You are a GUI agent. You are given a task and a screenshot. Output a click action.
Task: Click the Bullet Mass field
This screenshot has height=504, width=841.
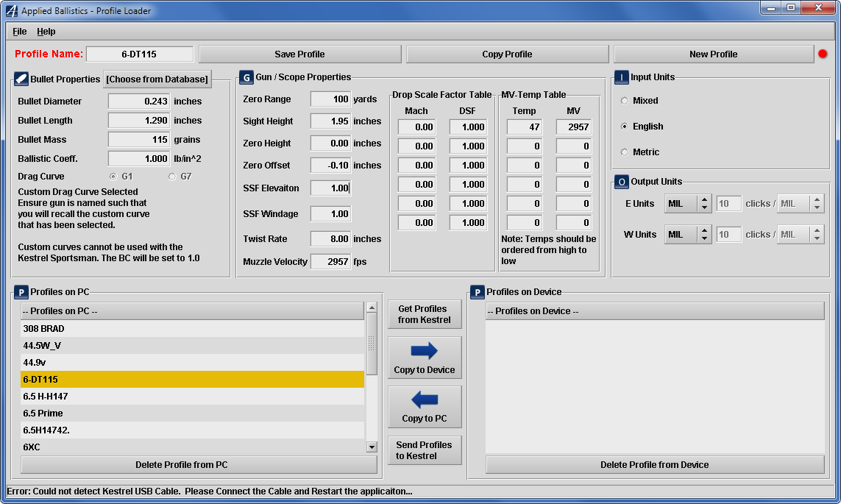coord(139,139)
